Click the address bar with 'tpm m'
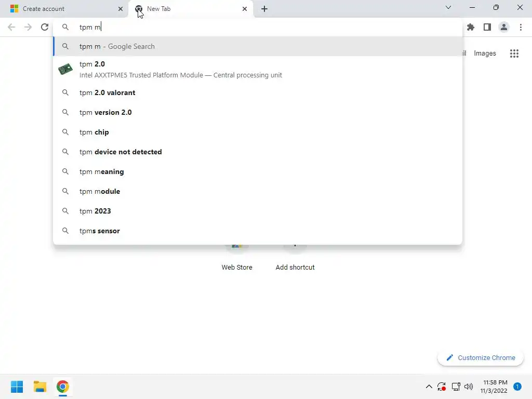 (258, 27)
